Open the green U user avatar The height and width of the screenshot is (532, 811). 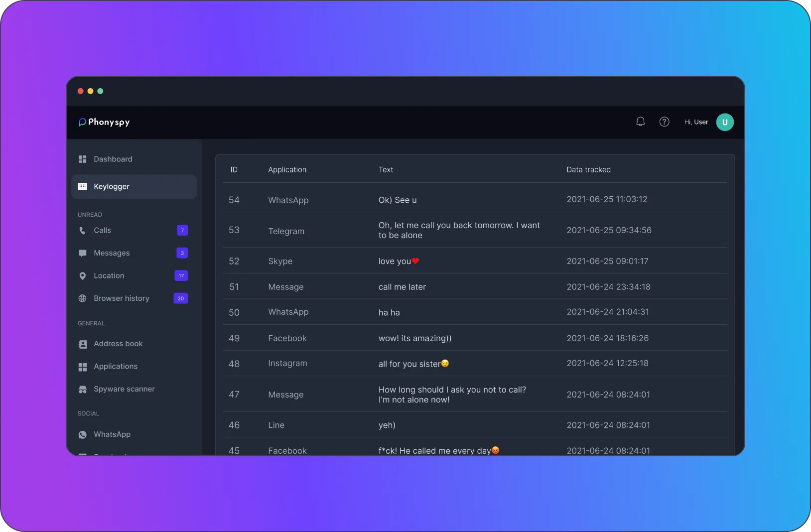pos(725,122)
